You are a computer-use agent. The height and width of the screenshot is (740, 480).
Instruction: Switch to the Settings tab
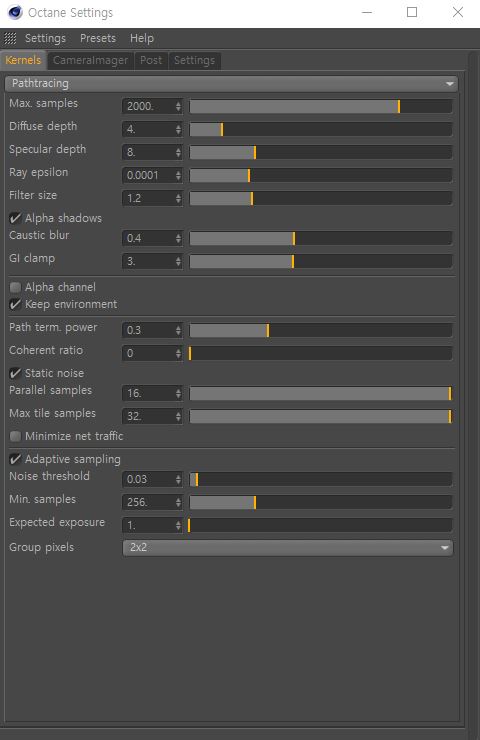pyautogui.click(x=194, y=60)
